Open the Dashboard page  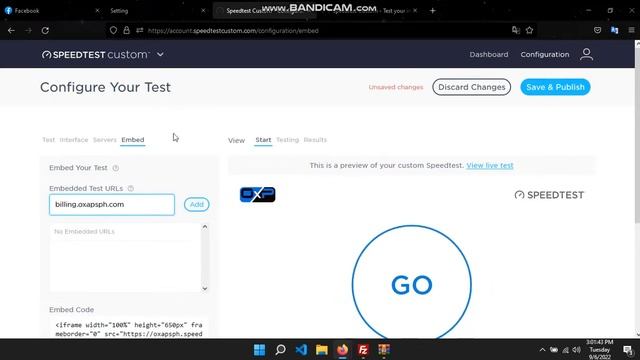489,54
